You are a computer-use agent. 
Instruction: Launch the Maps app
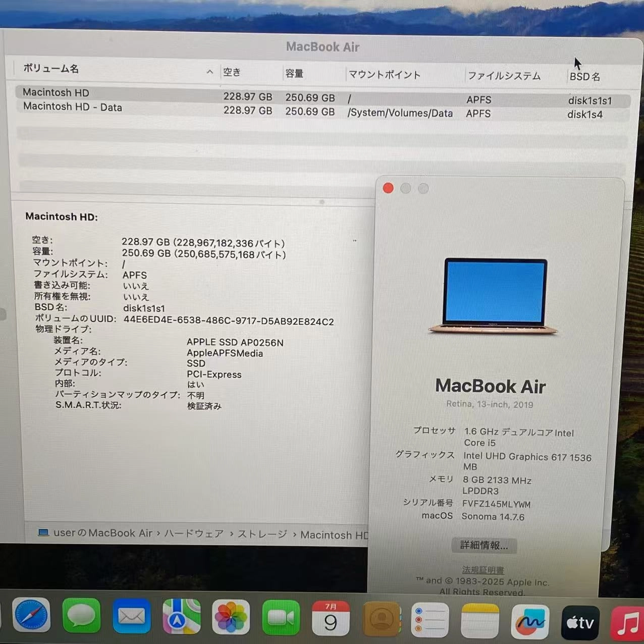[181, 616]
